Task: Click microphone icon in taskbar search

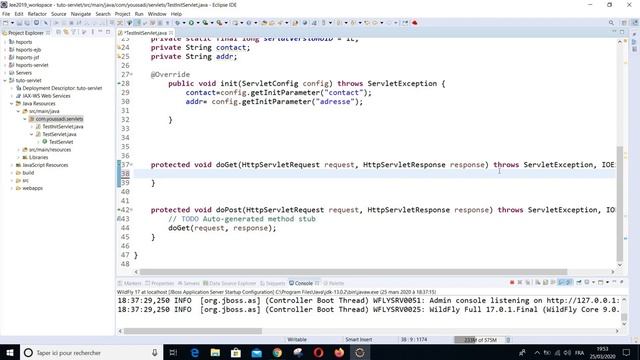Action: coord(155,353)
